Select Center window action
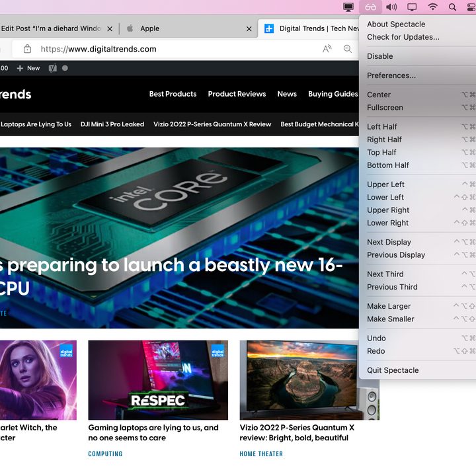The image size is (476, 476). 417,95
